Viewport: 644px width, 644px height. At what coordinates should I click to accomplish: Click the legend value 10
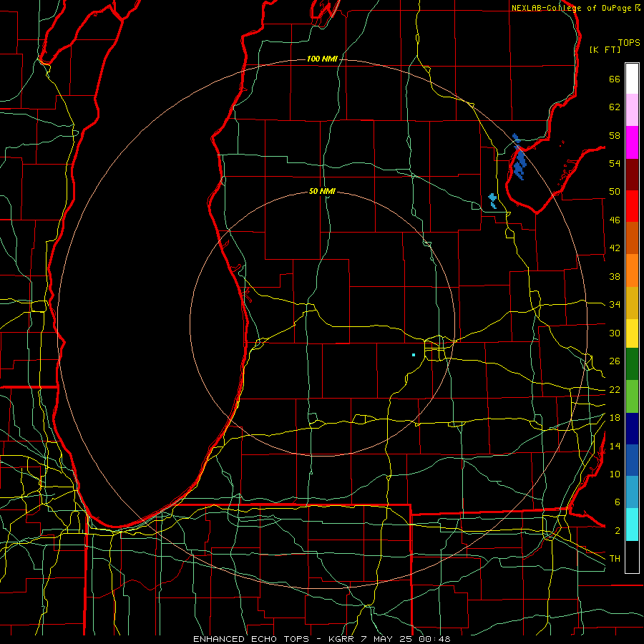pos(615,474)
